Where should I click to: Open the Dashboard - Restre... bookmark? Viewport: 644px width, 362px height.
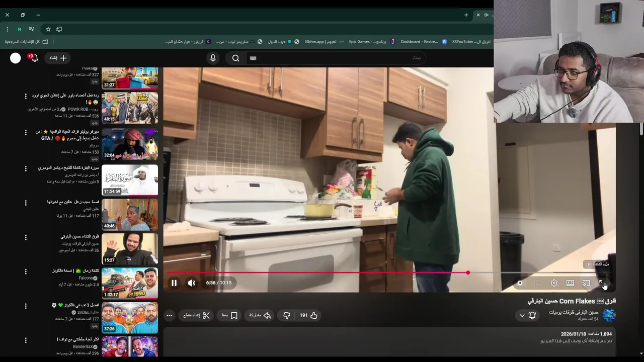pyautogui.click(x=423, y=42)
